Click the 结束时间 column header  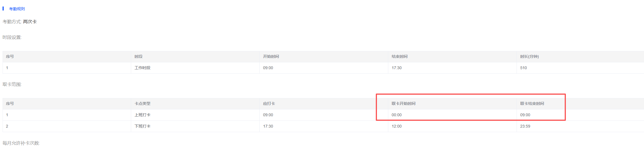click(399, 57)
